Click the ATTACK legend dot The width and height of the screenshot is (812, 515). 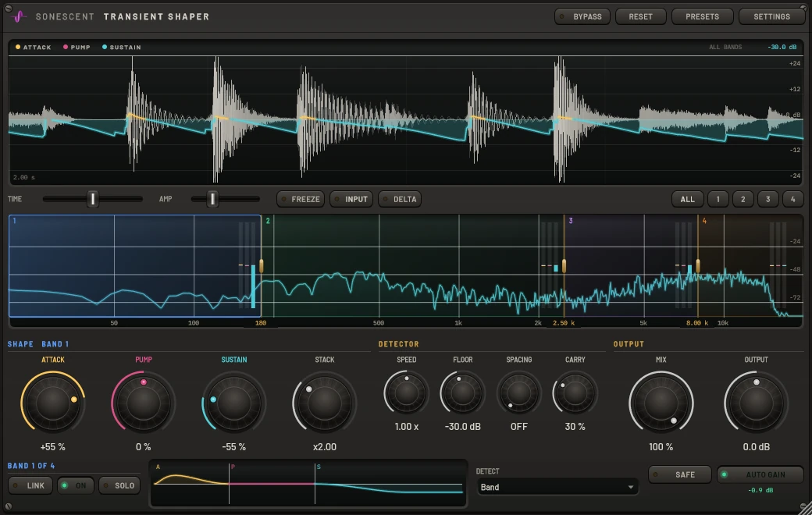pyautogui.click(x=18, y=47)
